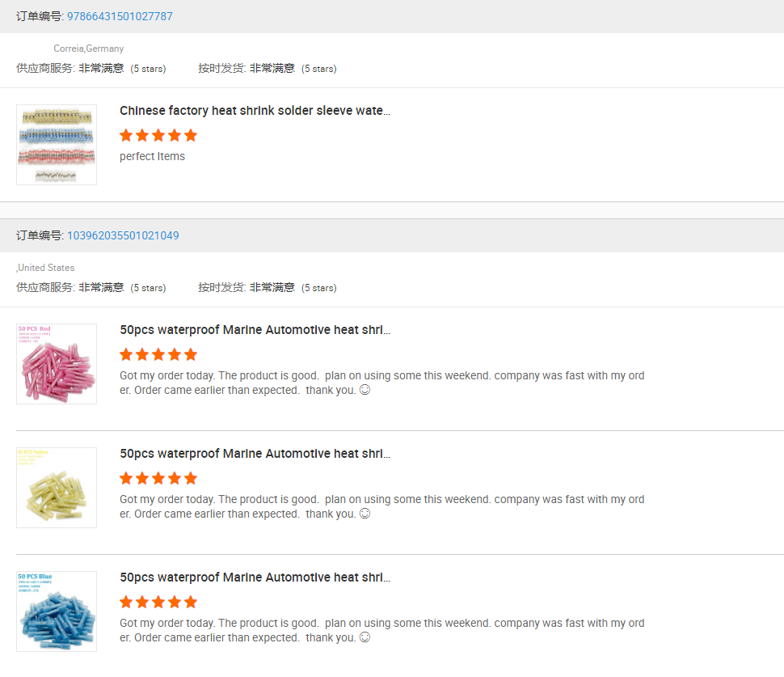The height and width of the screenshot is (677, 784).
Task: Click the 'perfect Items' review text
Action: click(152, 156)
